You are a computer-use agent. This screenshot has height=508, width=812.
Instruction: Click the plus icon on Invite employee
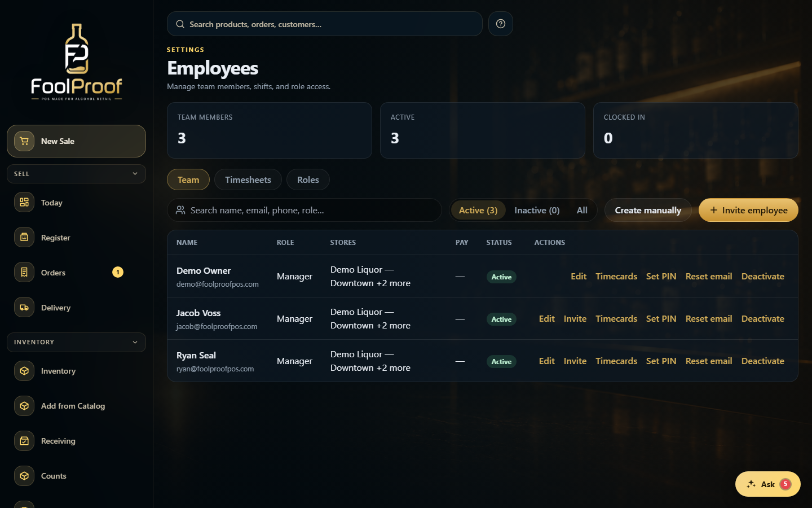(x=714, y=210)
